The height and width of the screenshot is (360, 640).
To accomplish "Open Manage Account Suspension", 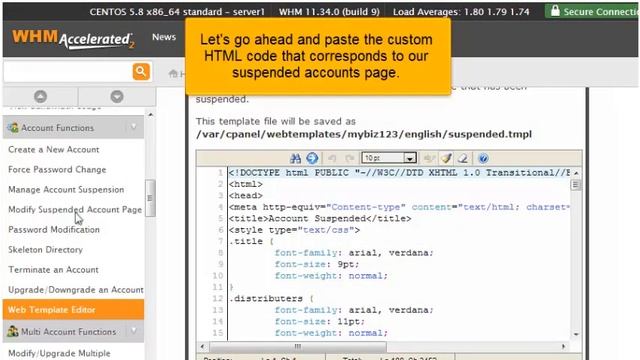I will pos(66,189).
